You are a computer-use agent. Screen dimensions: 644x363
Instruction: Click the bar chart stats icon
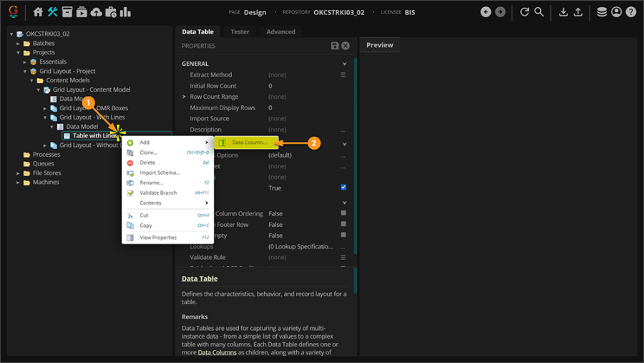pos(125,12)
